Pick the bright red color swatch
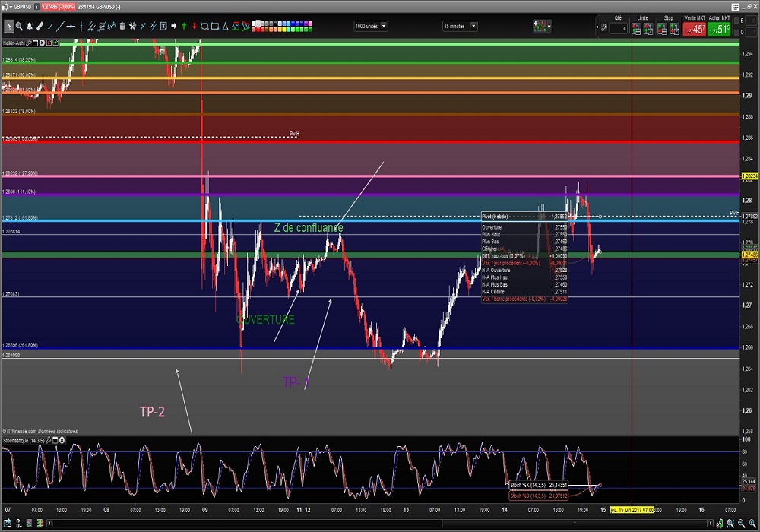This screenshot has height=532, width=760. click(x=258, y=29)
